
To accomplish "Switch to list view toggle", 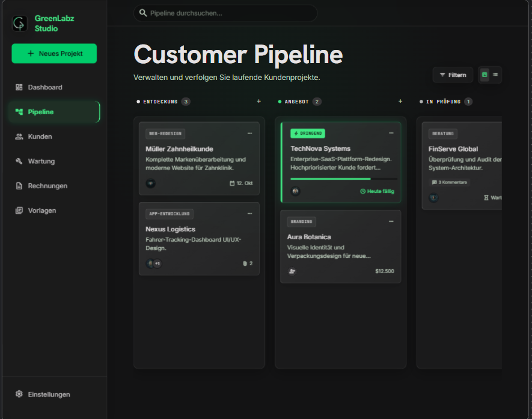I will (x=495, y=75).
